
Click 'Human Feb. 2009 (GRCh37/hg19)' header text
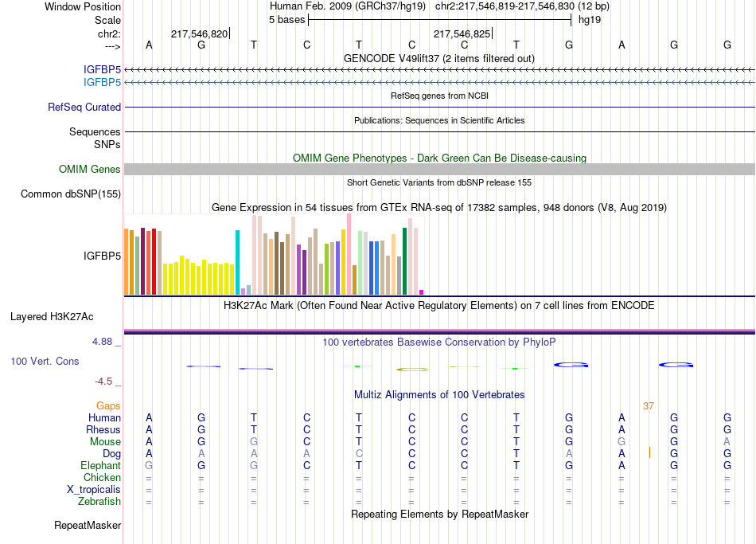(x=348, y=6)
